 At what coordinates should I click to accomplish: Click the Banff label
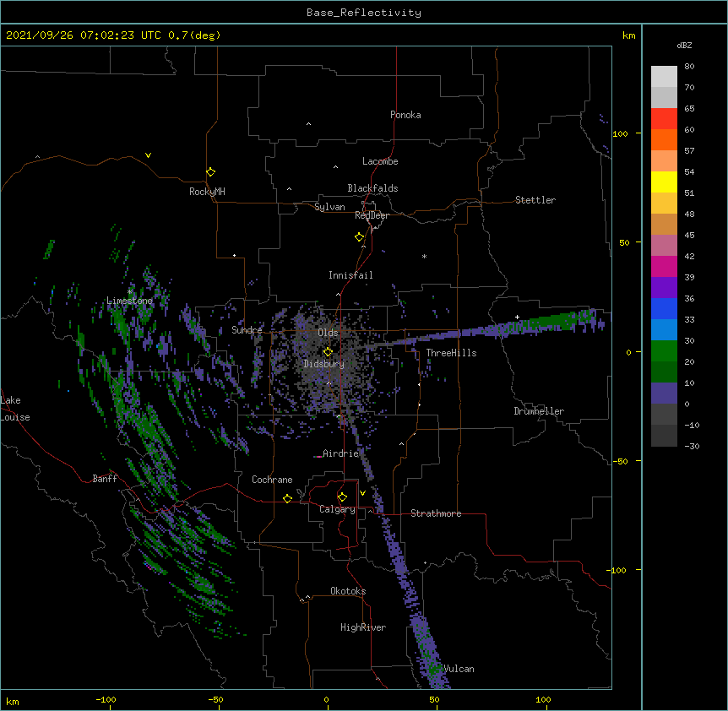click(105, 479)
